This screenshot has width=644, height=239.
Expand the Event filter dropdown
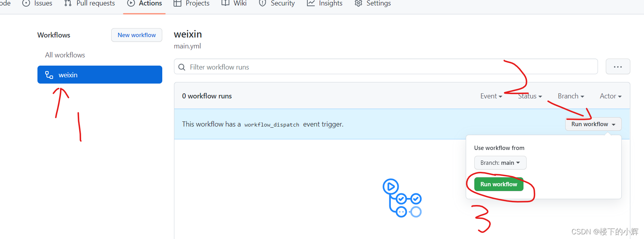491,96
